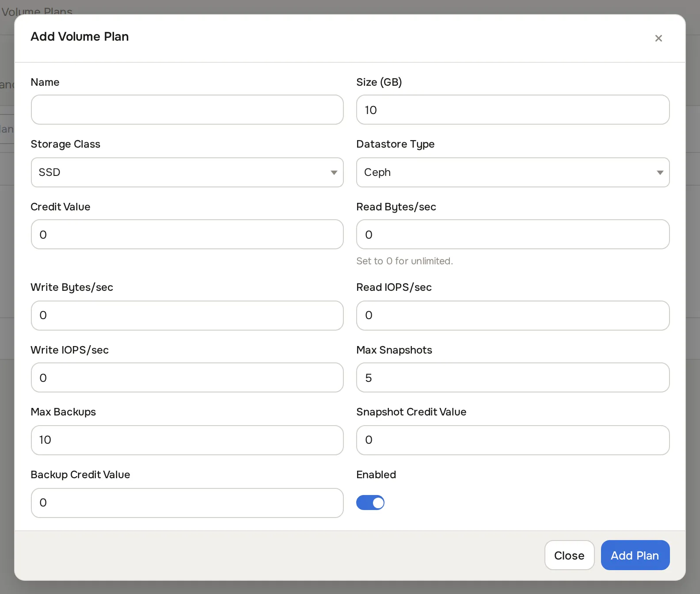This screenshot has height=594, width=700.
Task: Click the 'Snapshot Credit Value' label
Action: 411,412
